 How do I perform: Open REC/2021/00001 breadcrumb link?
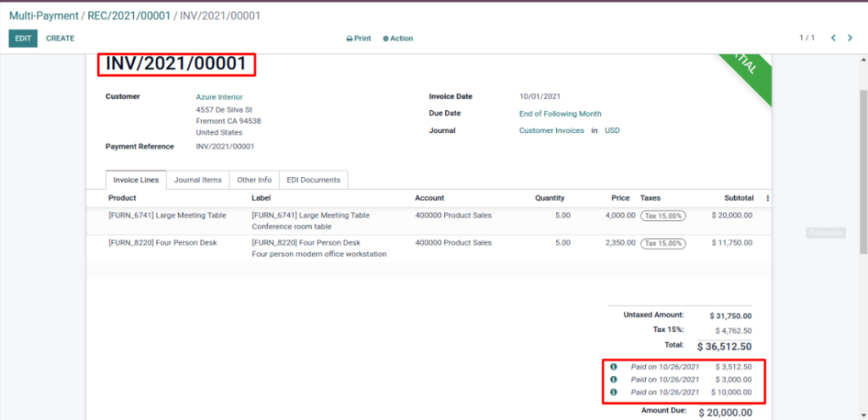click(129, 16)
